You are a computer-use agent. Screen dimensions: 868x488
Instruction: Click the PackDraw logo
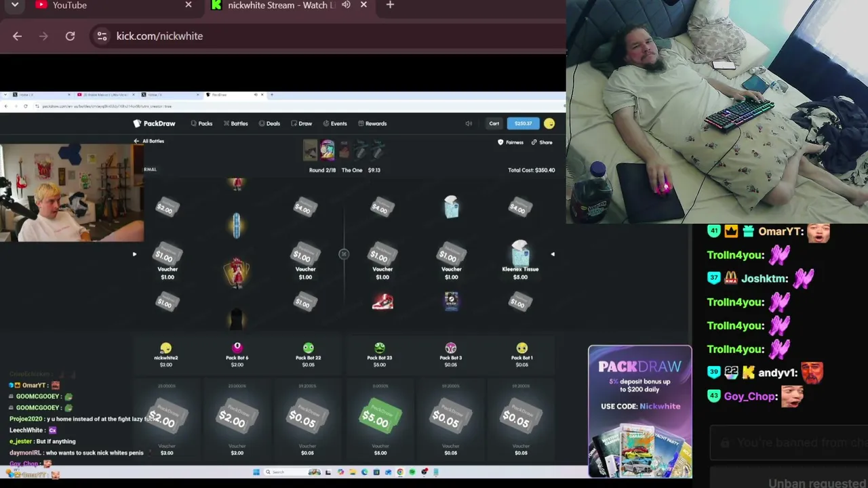155,123
